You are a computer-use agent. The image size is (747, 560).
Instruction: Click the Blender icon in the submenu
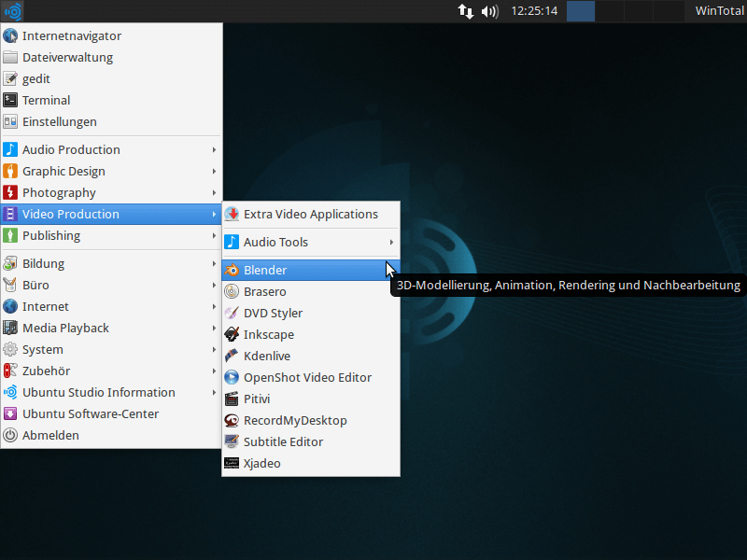point(232,270)
